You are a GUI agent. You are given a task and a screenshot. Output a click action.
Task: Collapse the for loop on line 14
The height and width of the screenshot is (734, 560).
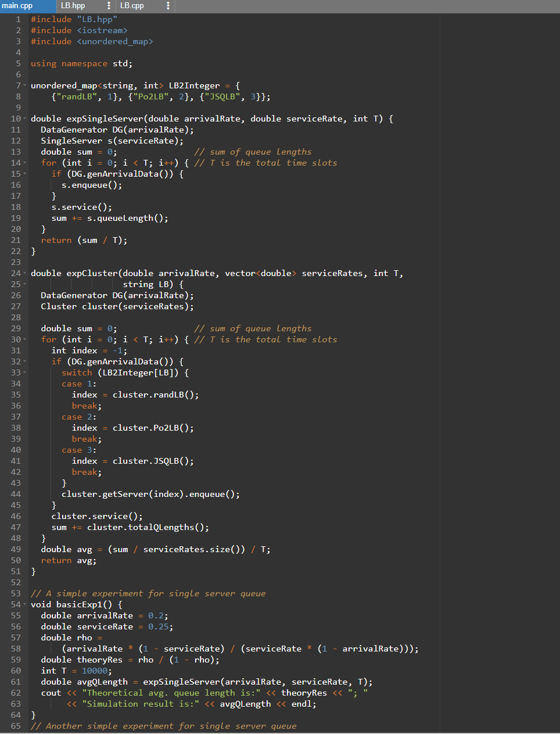click(x=25, y=163)
